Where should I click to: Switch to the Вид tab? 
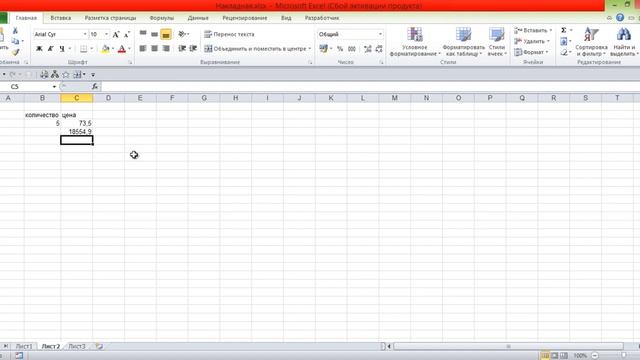pos(286,18)
